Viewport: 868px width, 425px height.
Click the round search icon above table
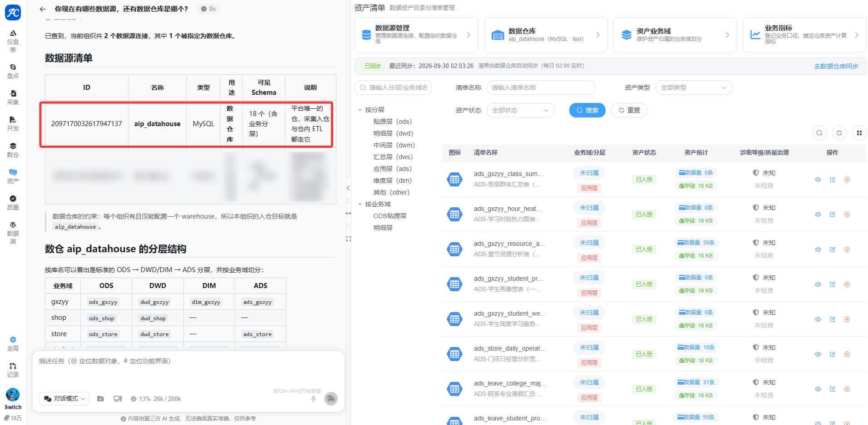pyautogui.click(x=819, y=133)
